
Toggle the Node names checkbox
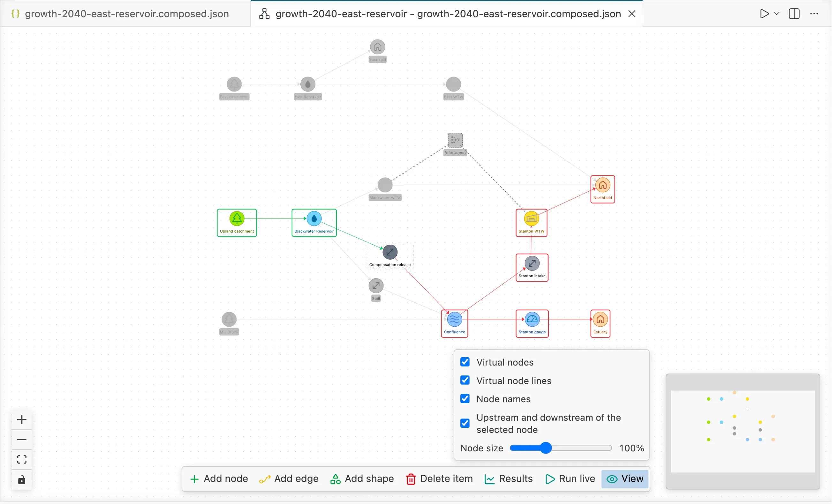[465, 399]
